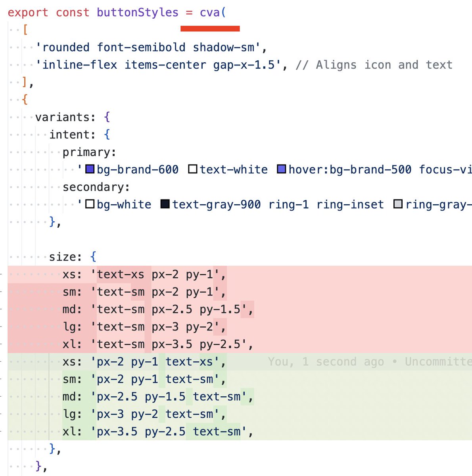
Task: Click added line xs: 'px-2 py-1 text-xs'
Action: pyautogui.click(x=240, y=361)
